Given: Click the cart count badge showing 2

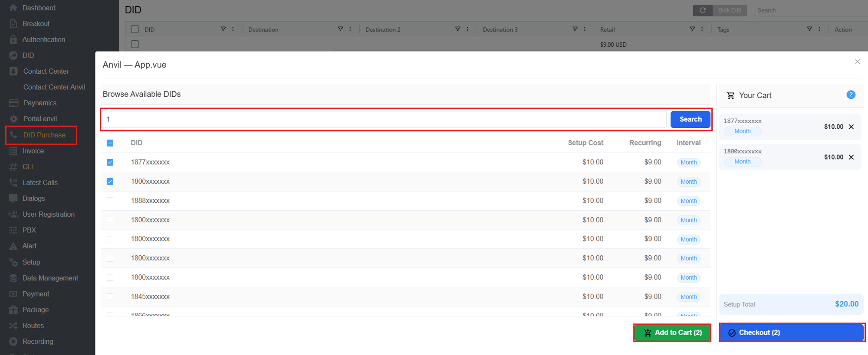Looking at the screenshot, I should point(851,94).
